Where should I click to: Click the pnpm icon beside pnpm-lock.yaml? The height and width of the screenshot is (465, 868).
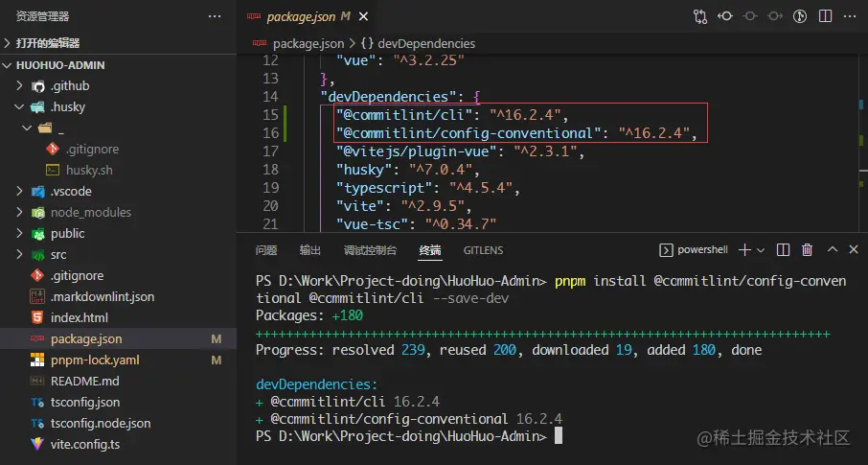37,360
